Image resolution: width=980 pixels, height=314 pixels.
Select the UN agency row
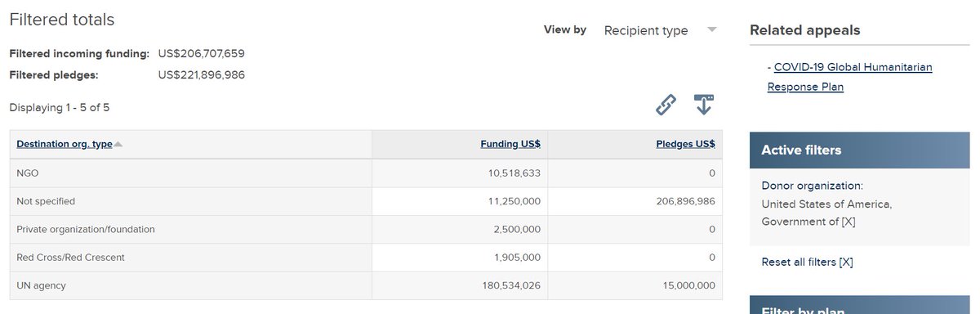[366, 285]
